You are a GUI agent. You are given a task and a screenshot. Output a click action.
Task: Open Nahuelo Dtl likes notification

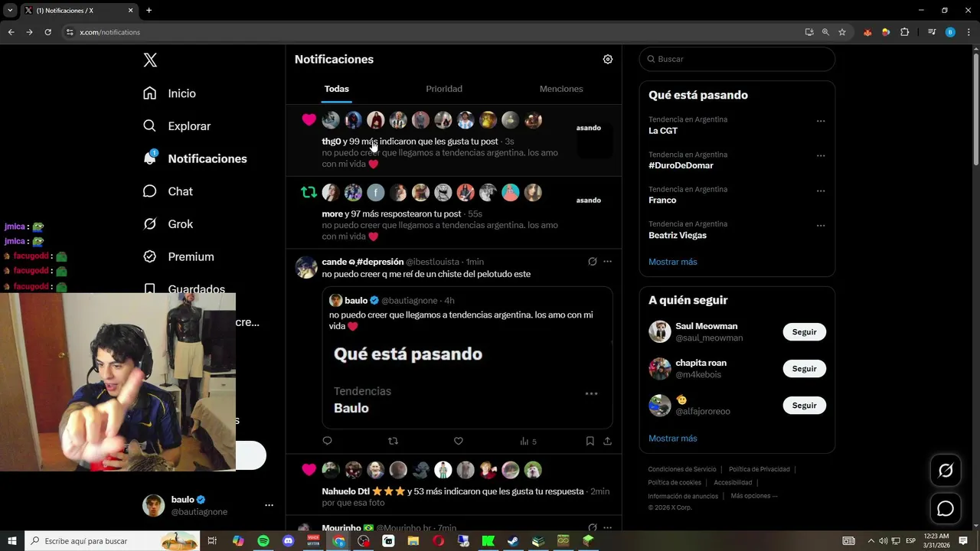(454, 484)
